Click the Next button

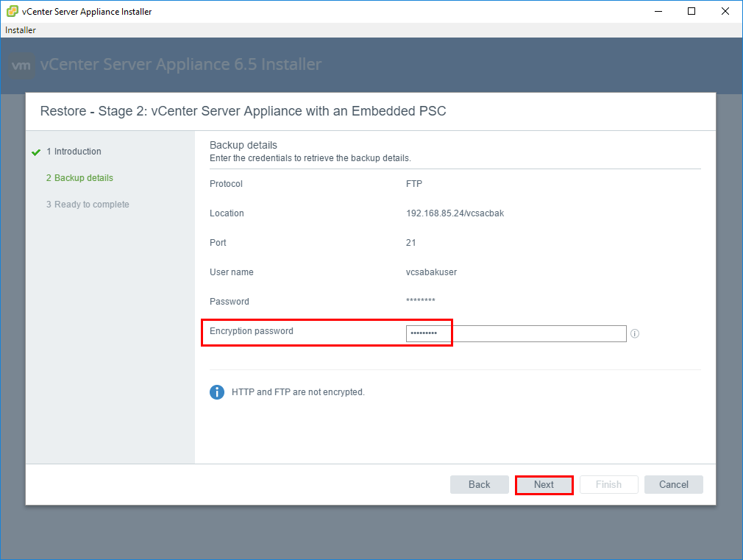click(544, 485)
